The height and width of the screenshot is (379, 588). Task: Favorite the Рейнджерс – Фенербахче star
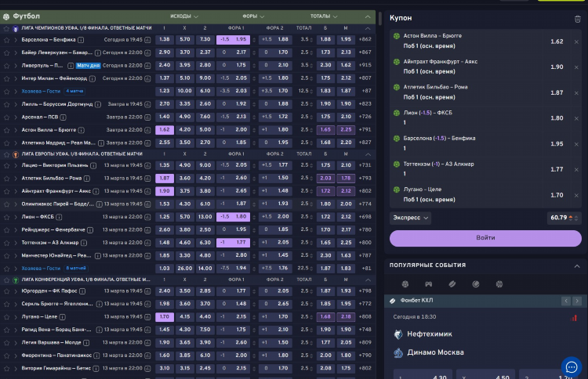click(x=6, y=230)
